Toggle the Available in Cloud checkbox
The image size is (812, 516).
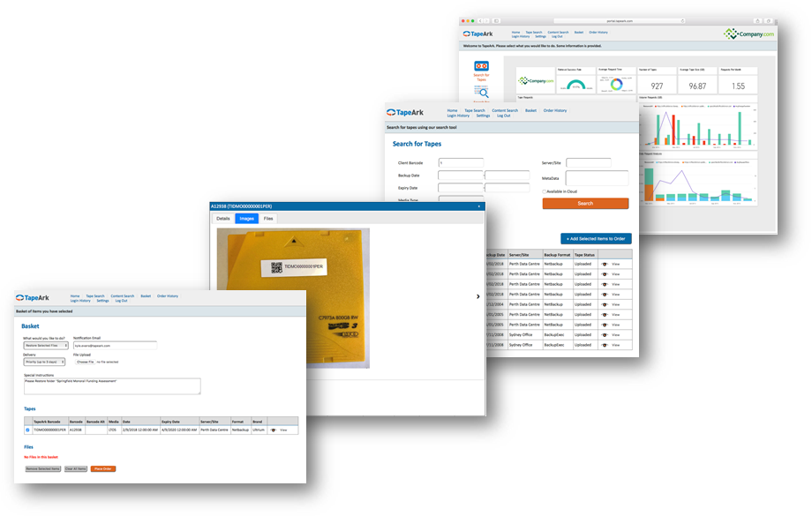pos(545,191)
